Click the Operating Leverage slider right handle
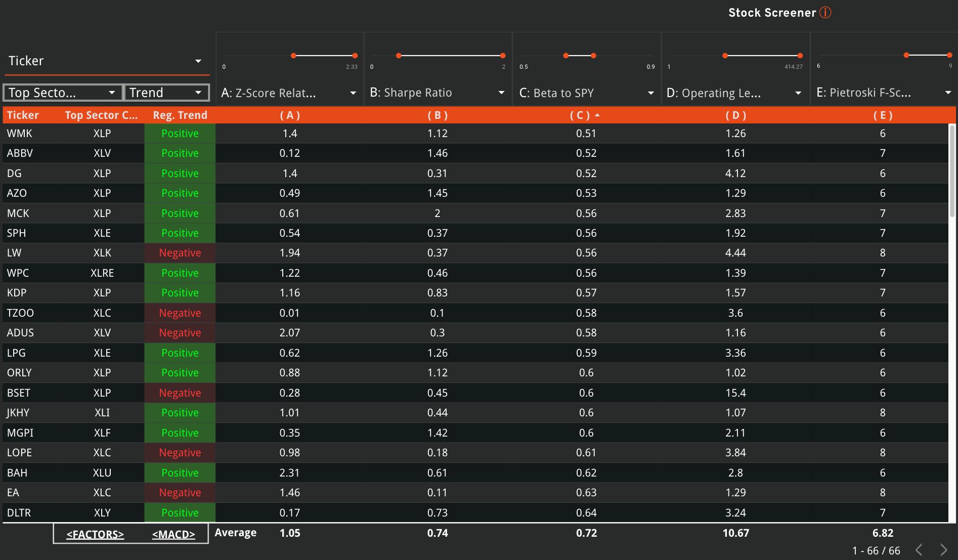 click(x=800, y=56)
